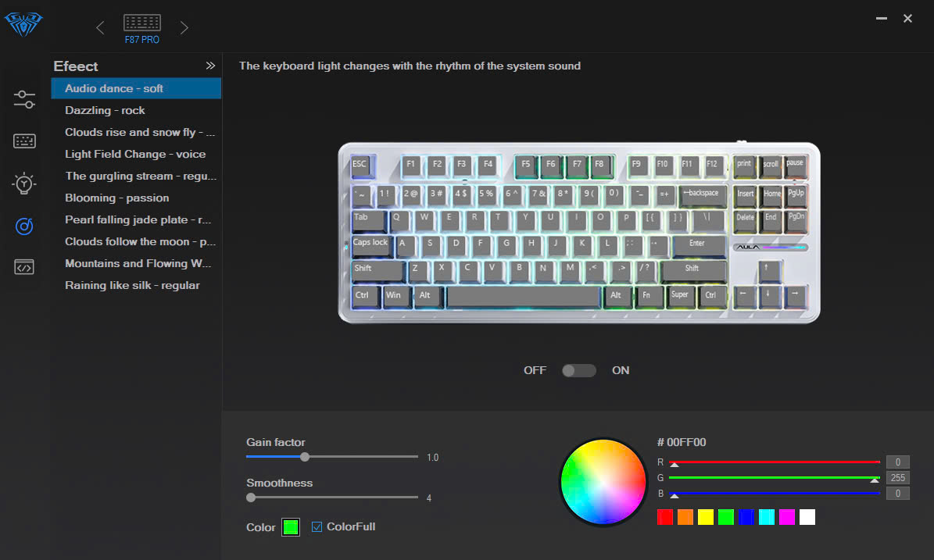Choose the green preset color swatch

click(x=725, y=517)
